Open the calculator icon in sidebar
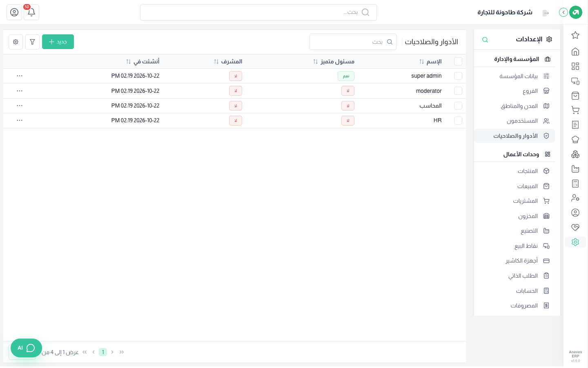 coord(575,184)
